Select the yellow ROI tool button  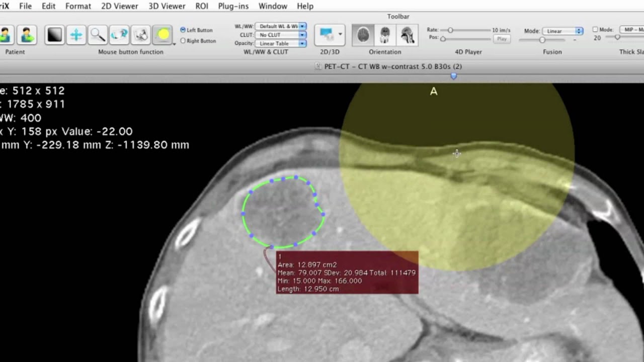tap(163, 35)
